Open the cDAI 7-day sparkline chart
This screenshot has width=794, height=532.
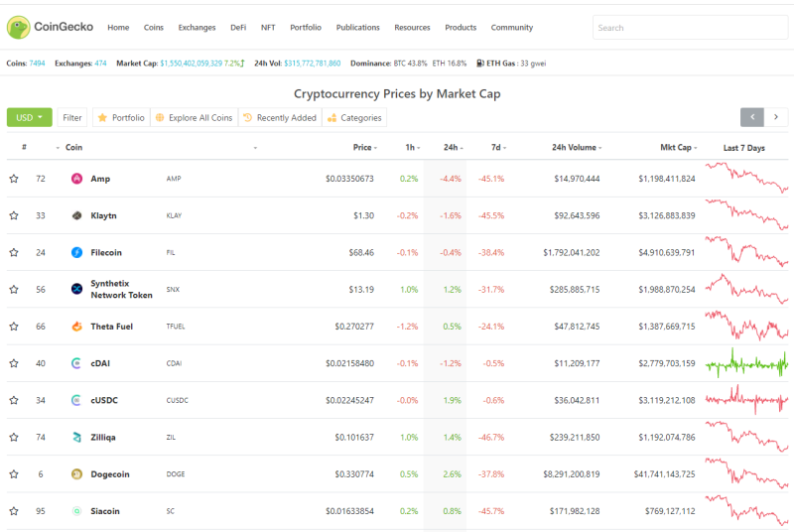(x=746, y=363)
